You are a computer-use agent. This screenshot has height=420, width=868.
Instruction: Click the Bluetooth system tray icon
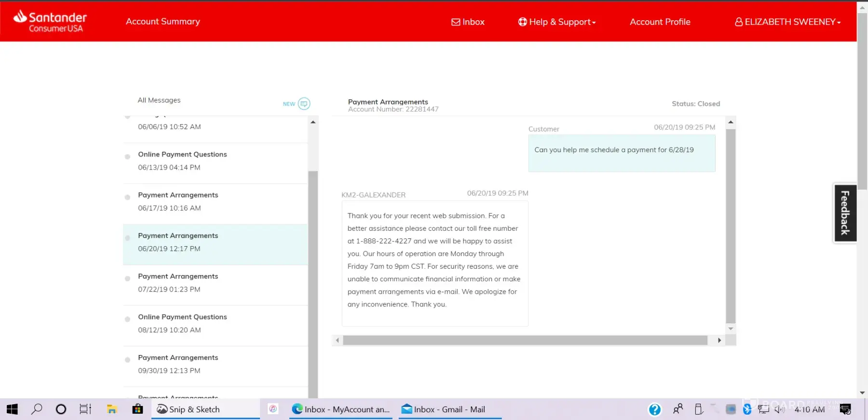tap(747, 409)
